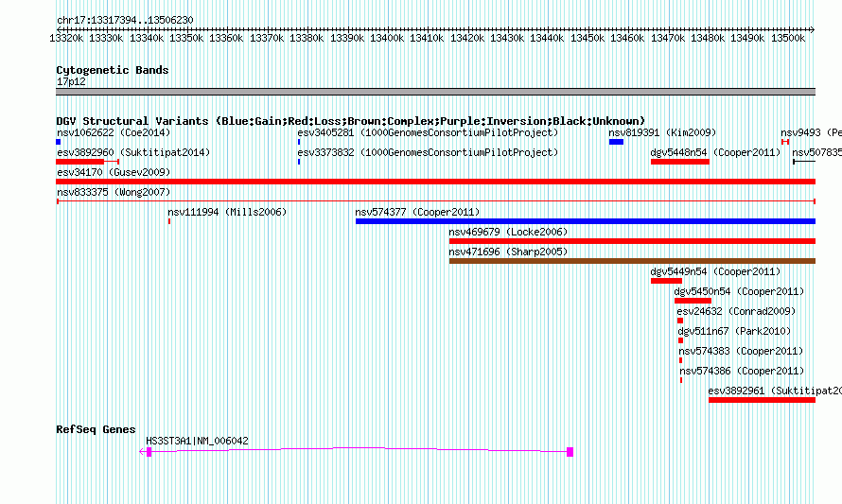Click the 13360k ruler position

point(227,38)
